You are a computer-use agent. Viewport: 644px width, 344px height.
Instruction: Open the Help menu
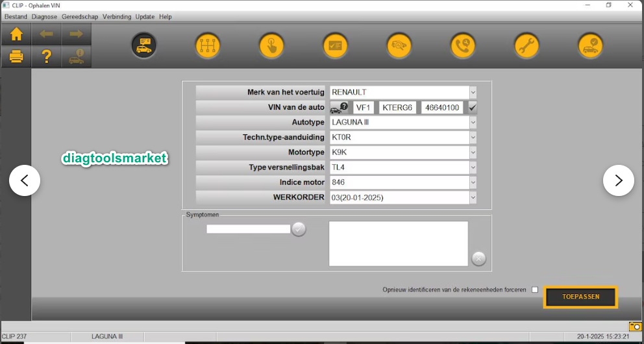166,17
